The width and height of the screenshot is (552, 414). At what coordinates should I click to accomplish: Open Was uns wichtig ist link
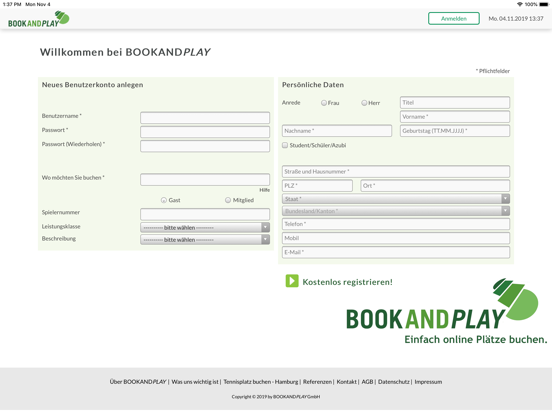pyautogui.click(x=195, y=382)
